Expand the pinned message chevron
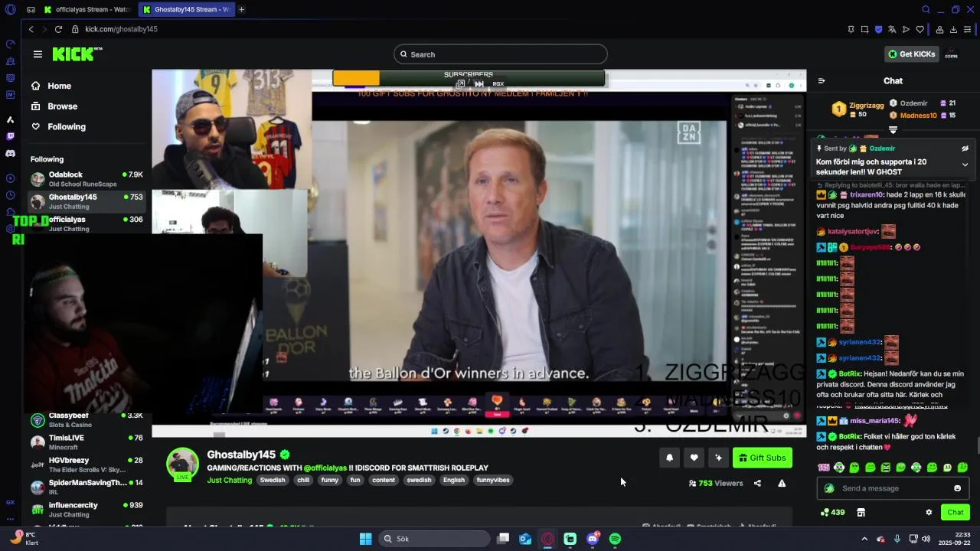The image size is (980, 551). tap(965, 165)
